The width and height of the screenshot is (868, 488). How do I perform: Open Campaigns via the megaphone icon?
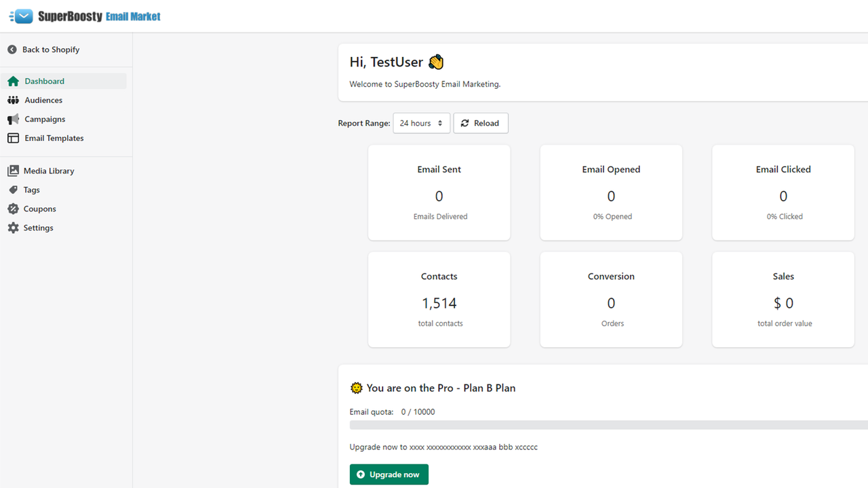(12, 119)
